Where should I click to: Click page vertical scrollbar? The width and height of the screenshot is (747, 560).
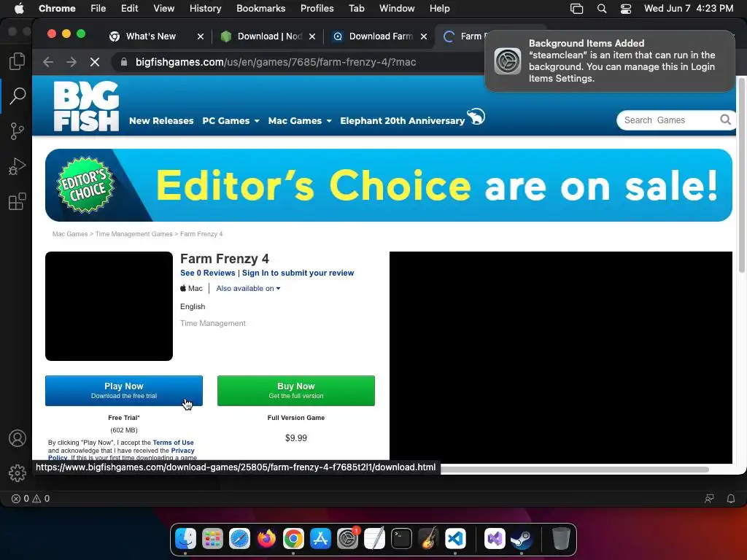(741, 176)
